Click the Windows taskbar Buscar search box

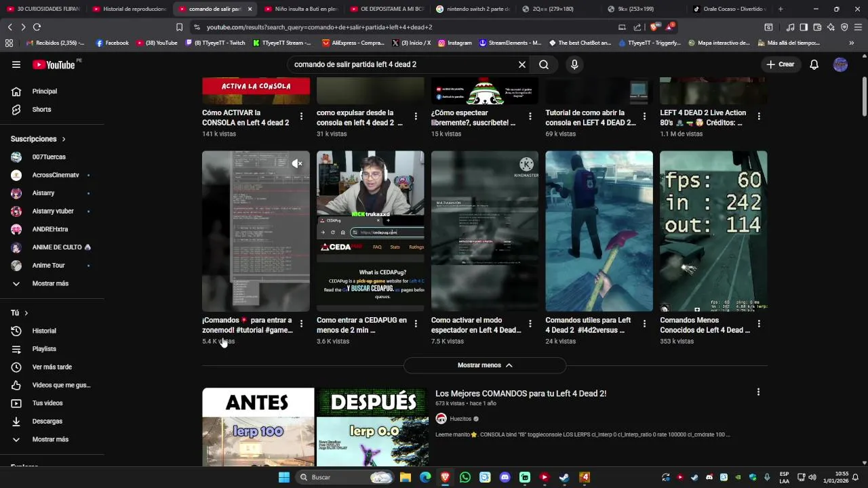[346, 477]
